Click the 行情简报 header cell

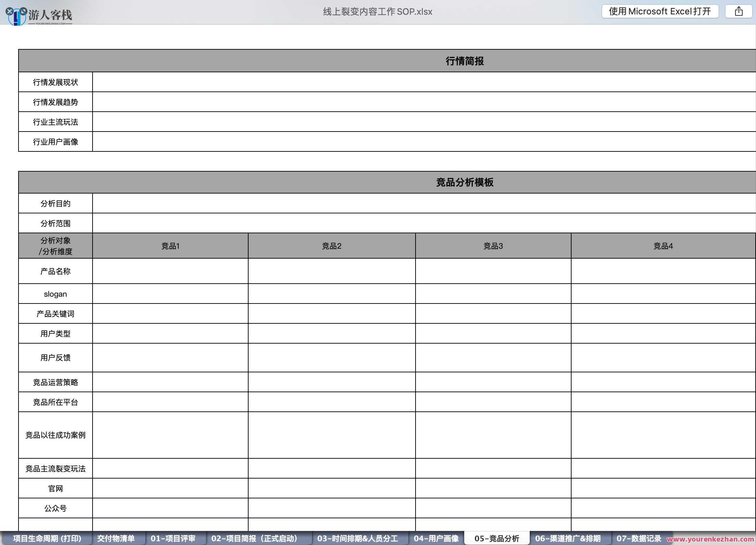click(x=464, y=61)
